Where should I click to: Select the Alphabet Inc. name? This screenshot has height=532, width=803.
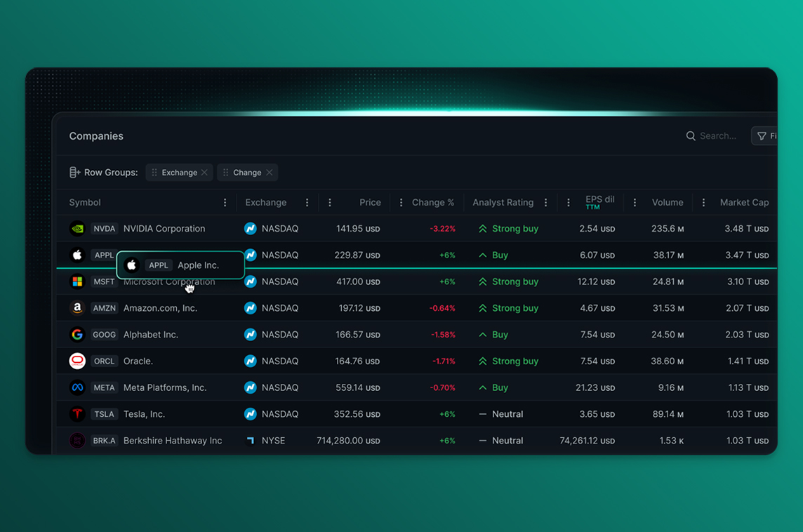click(150, 334)
